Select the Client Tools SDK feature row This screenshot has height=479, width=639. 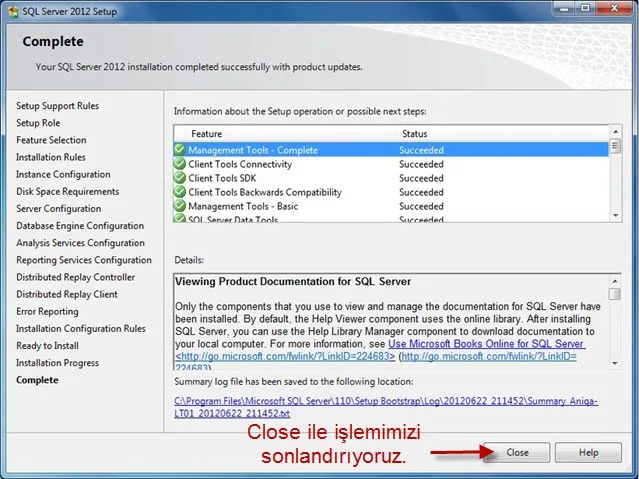[x=391, y=178]
